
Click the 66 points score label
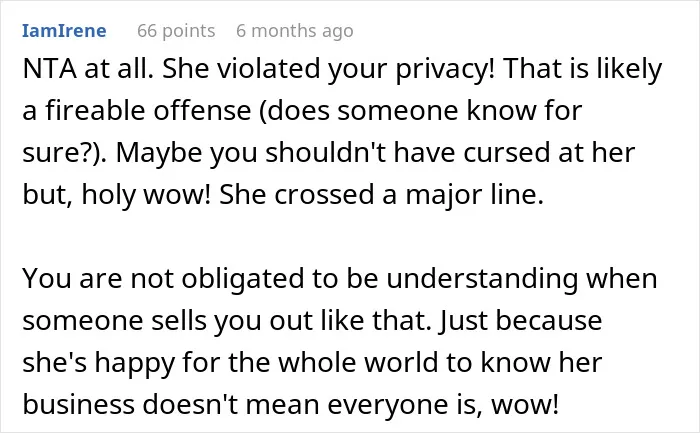[x=176, y=31]
